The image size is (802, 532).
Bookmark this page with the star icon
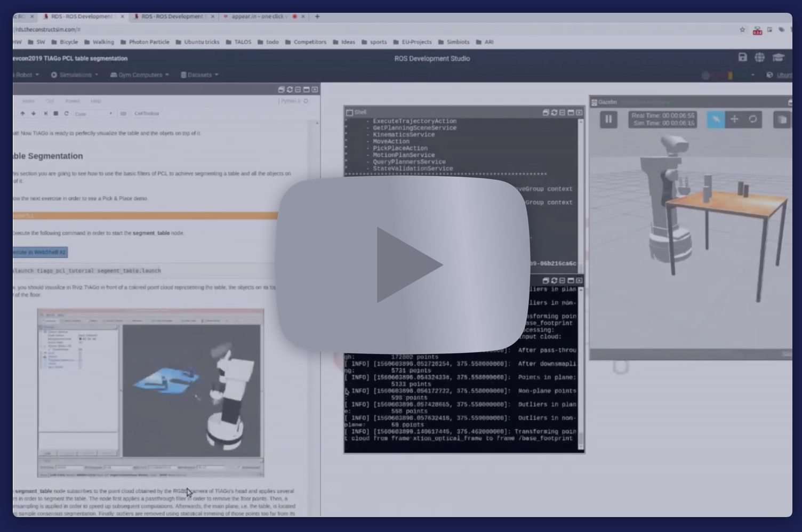click(742, 30)
